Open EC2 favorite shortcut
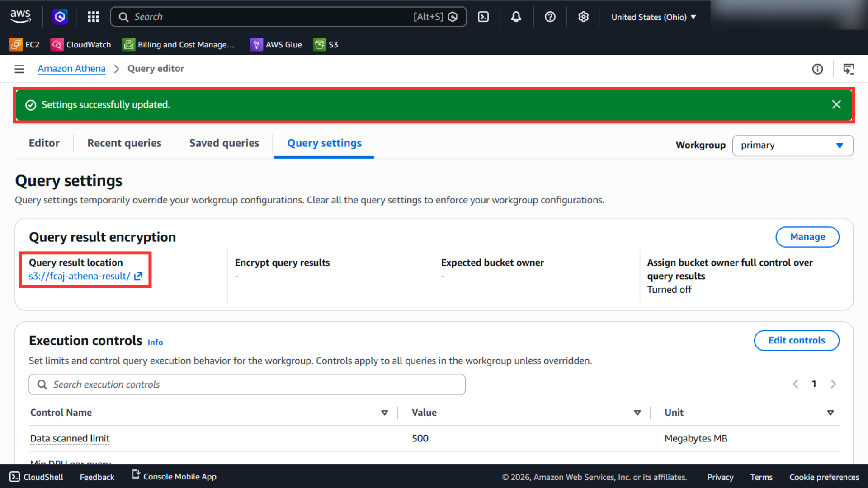 [x=24, y=44]
